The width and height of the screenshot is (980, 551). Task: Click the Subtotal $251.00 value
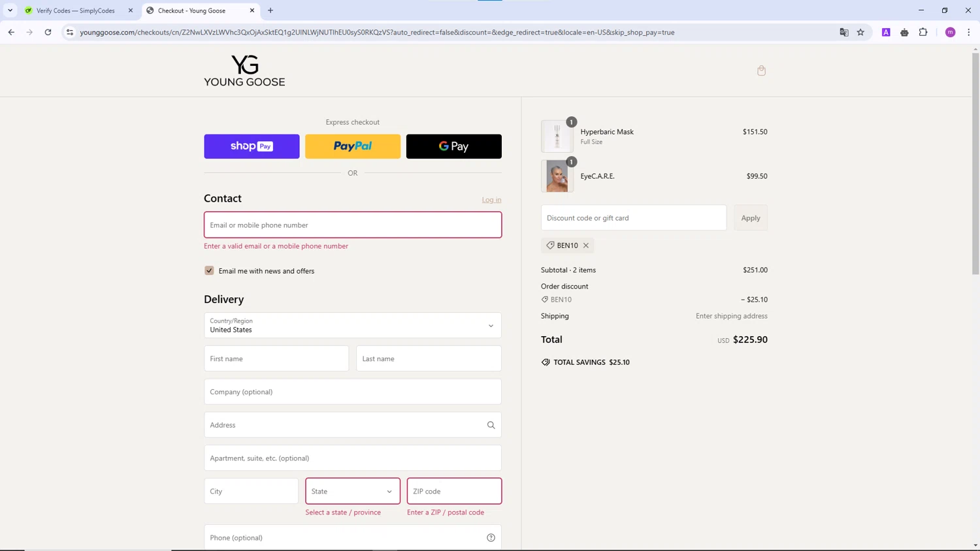(x=755, y=270)
